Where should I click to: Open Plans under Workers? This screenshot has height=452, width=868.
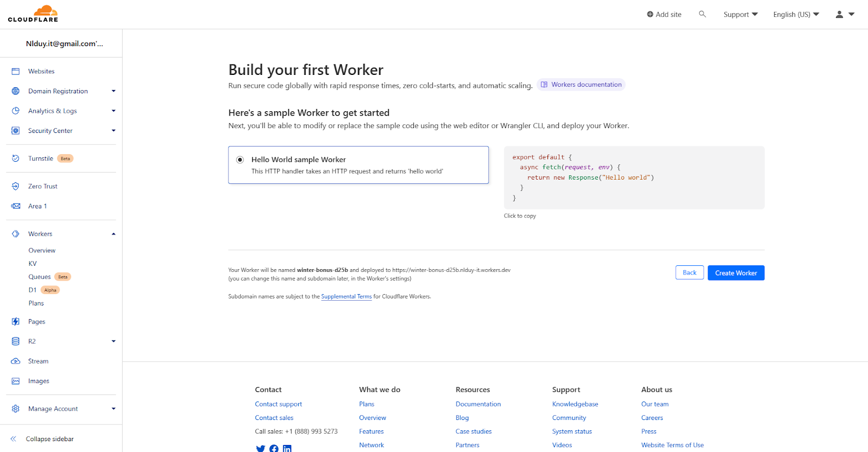pos(36,303)
